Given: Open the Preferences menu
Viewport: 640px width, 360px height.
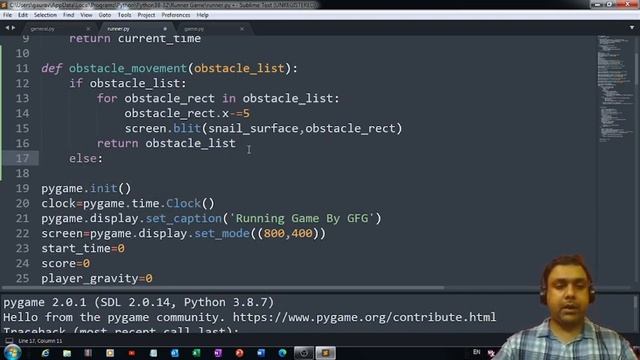Looking at the screenshot, I should pyautogui.click(x=176, y=15).
